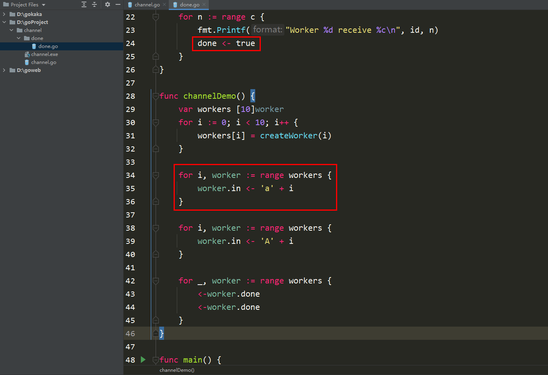Expand the D:\gokaka tree node
Screen dimensions: 548x375
click(x=4, y=14)
